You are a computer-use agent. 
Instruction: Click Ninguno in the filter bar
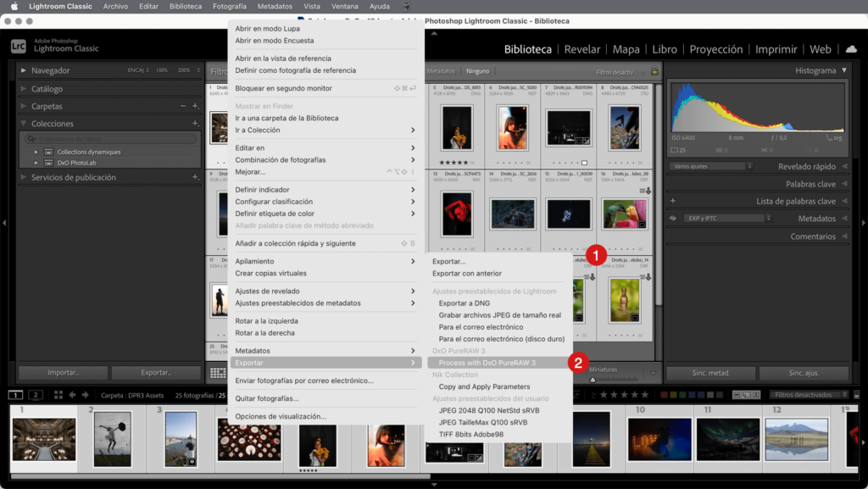click(478, 71)
